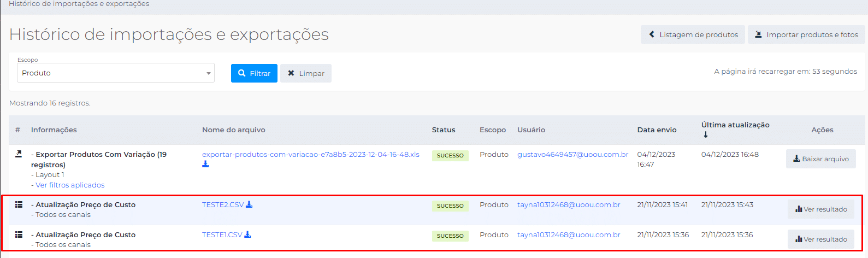
Task: Click the list icon beside the TESTE2.CSV row
Action: click(19, 204)
